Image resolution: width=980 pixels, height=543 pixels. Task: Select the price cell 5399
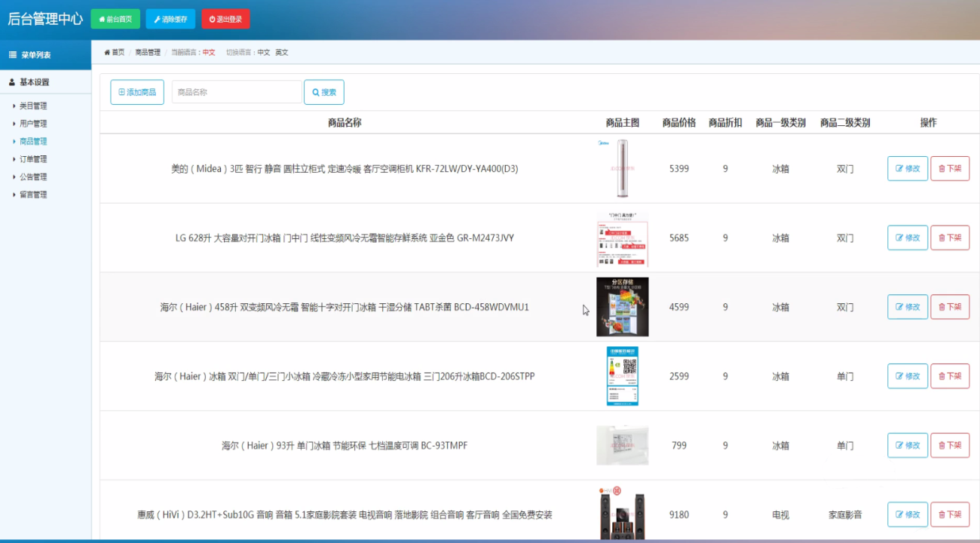pyautogui.click(x=679, y=169)
